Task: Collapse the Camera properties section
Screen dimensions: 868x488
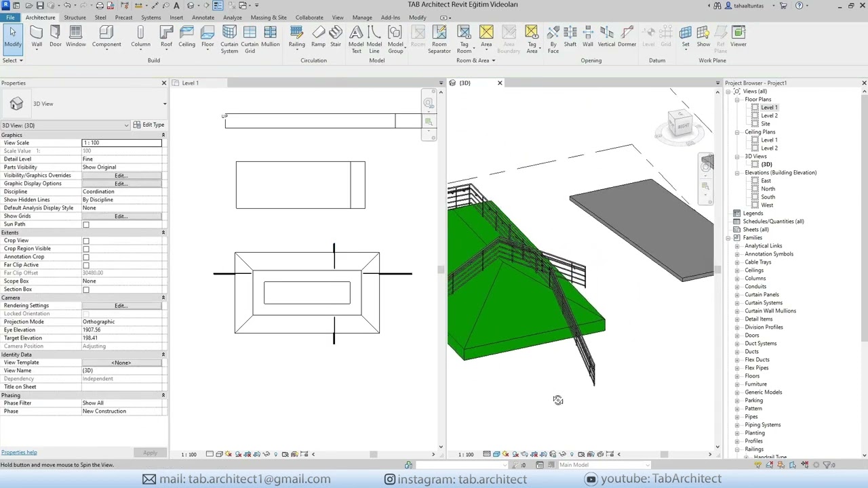Action: [163, 298]
